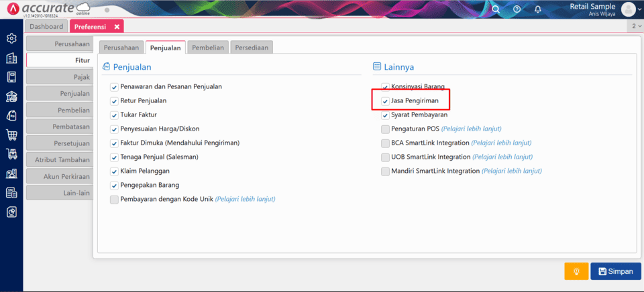Close the Preferensi tab
The width and height of the screenshot is (644, 292).
[117, 27]
